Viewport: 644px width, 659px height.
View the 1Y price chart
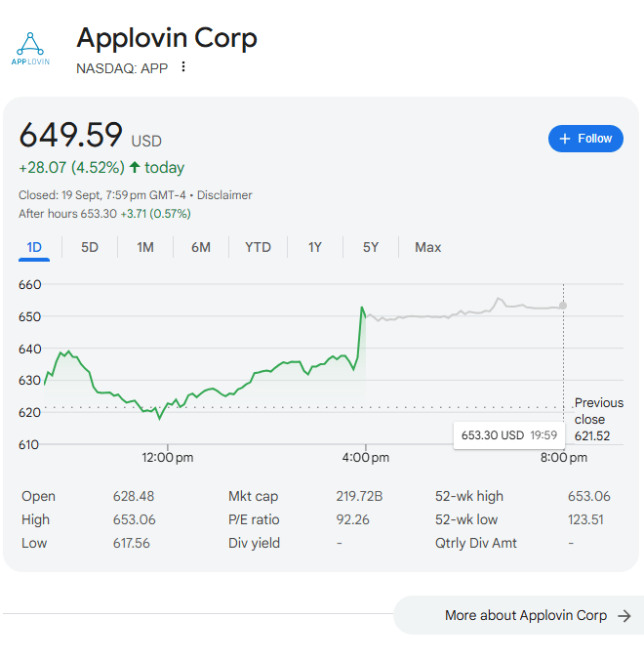tap(315, 247)
